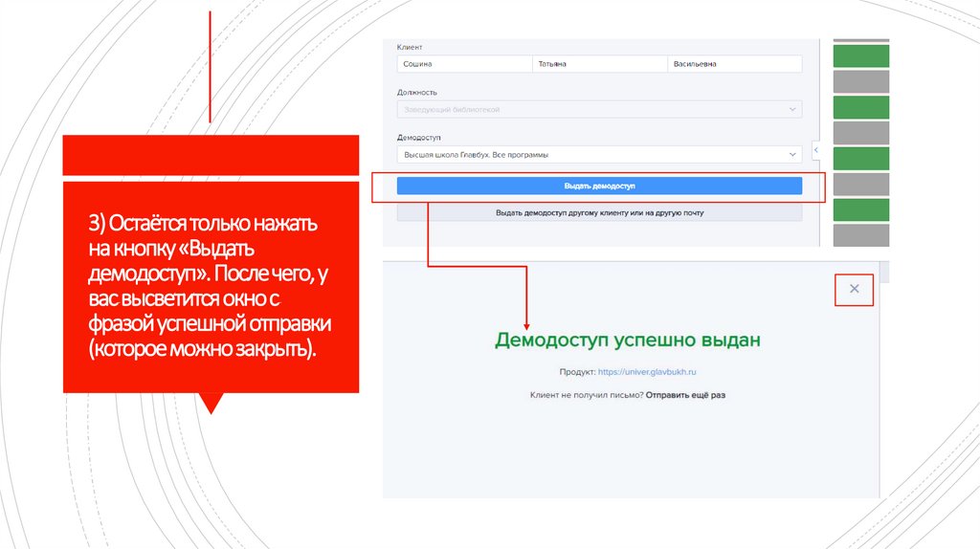Click "Выдать демодоступ другому клиенту или на другую почту"
This screenshot has height=549, width=980.
coord(599,213)
